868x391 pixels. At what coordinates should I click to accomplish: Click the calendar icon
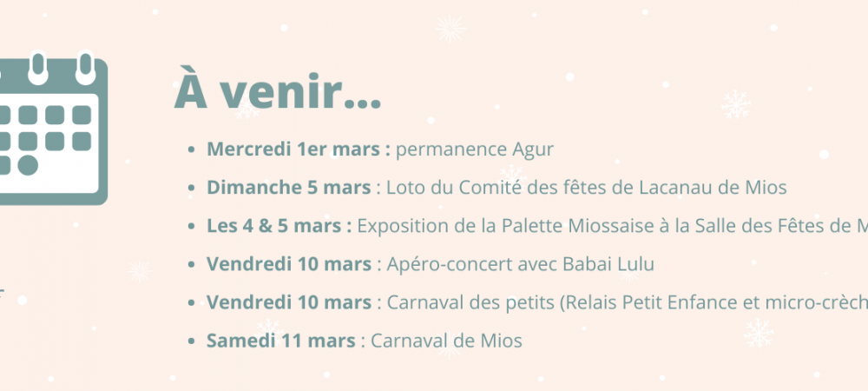[54, 129]
